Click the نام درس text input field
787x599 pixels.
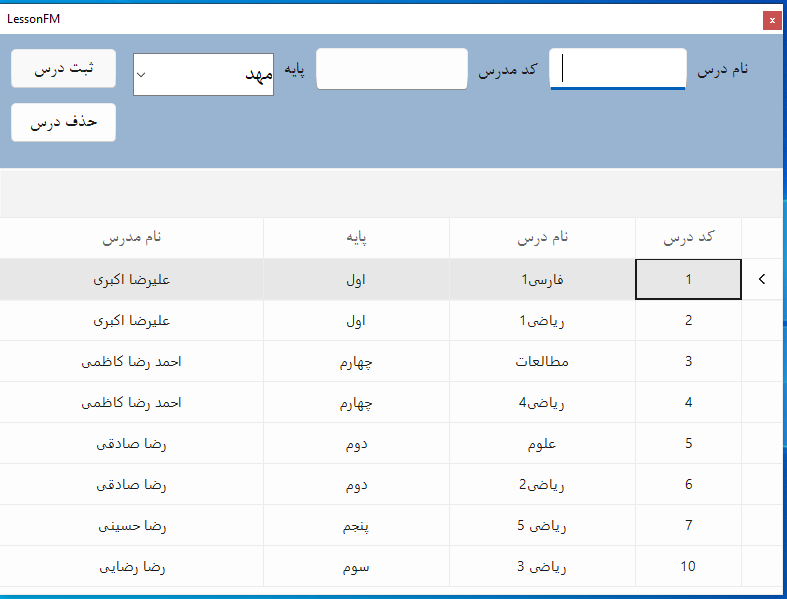618,69
